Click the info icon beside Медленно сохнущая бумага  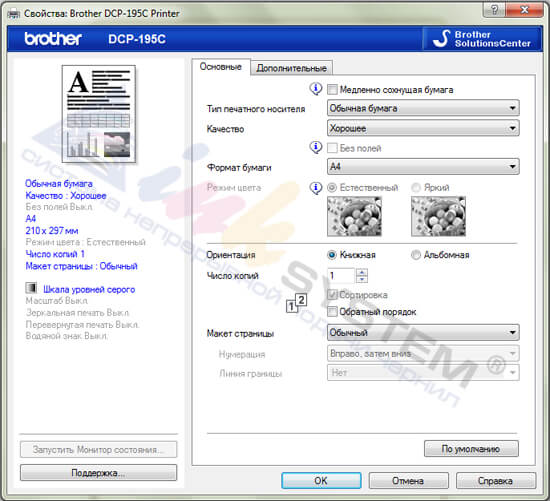[x=316, y=89]
